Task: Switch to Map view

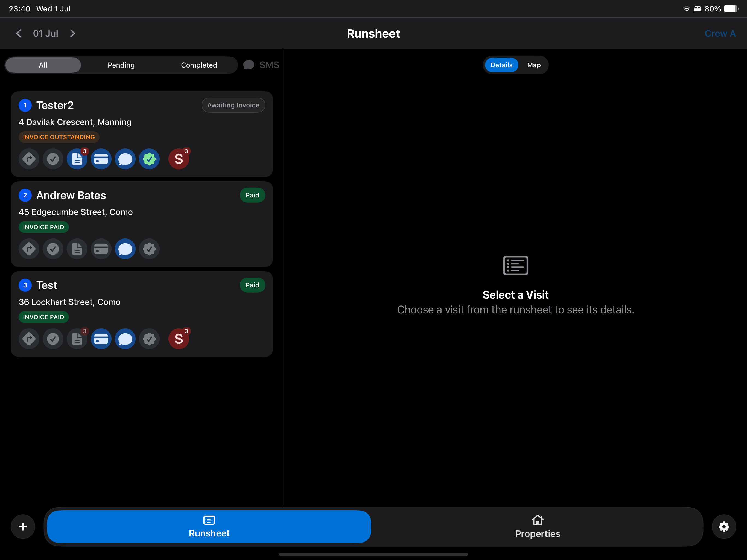Action: click(x=534, y=65)
